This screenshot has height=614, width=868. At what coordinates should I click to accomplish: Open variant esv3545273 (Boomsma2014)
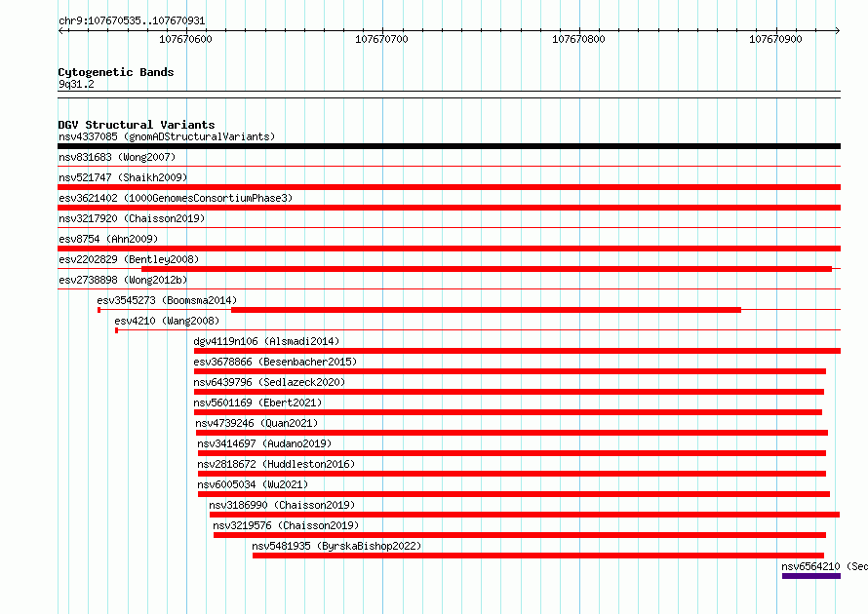[x=167, y=300]
